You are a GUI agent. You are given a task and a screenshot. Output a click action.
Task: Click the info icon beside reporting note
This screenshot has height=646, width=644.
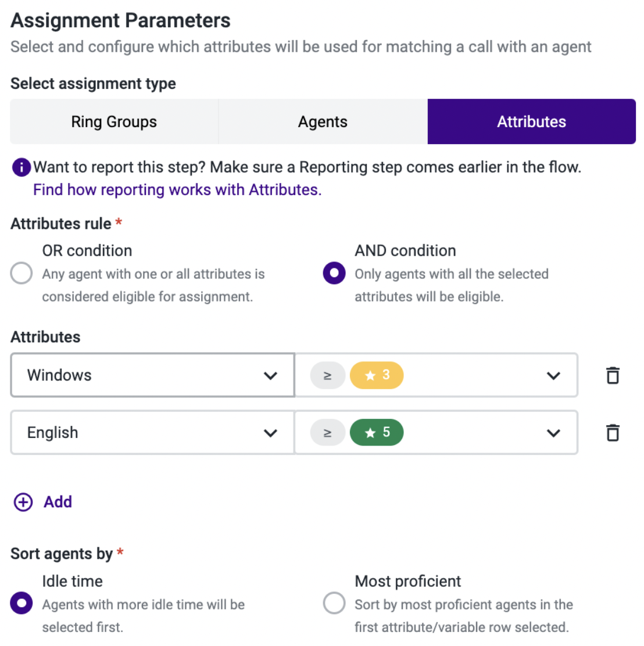[x=22, y=167]
